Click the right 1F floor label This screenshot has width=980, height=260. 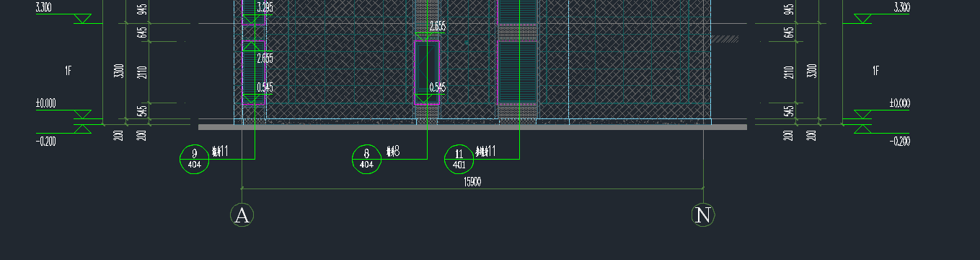point(876,71)
